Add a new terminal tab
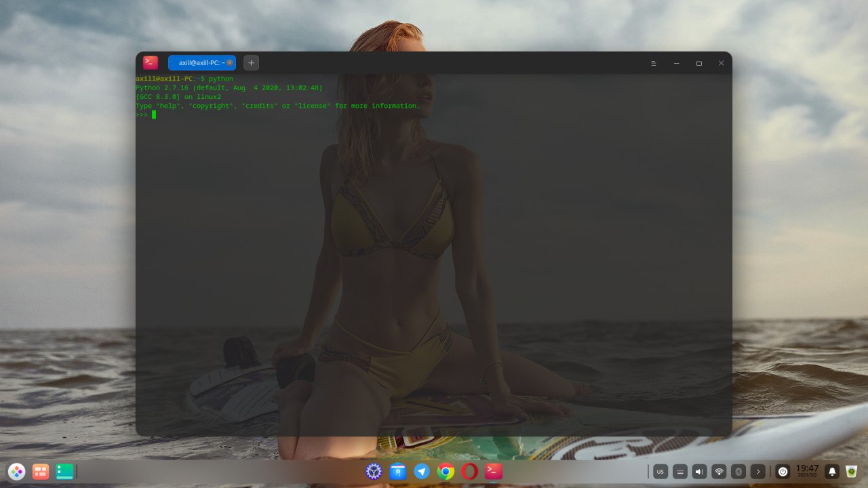Image resolution: width=868 pixels, height=488 pixels. [251, 63]
